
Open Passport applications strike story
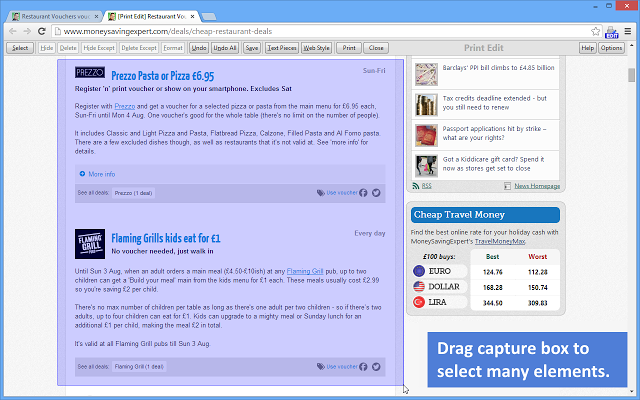pos(494,133)
